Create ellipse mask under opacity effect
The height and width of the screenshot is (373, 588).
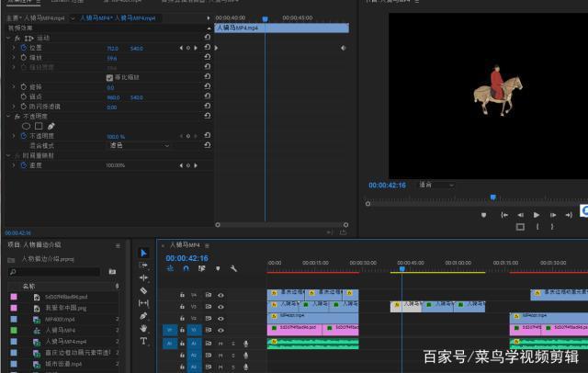coord(27,126)
